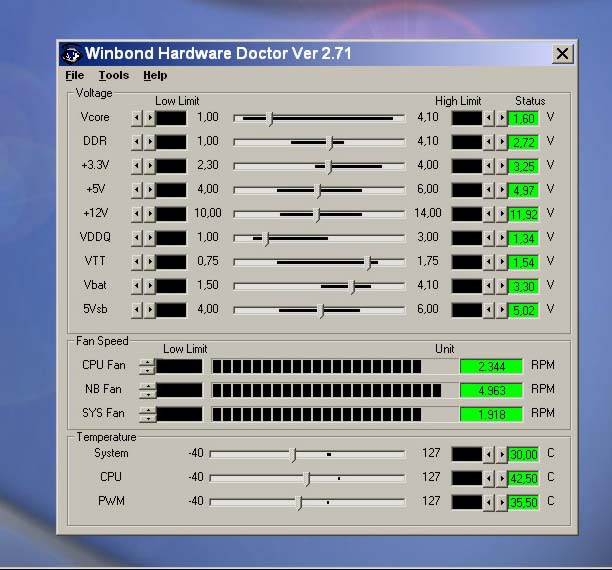
Task: Decrease Vcore high limit with left arrow
Action: (488, 118)
